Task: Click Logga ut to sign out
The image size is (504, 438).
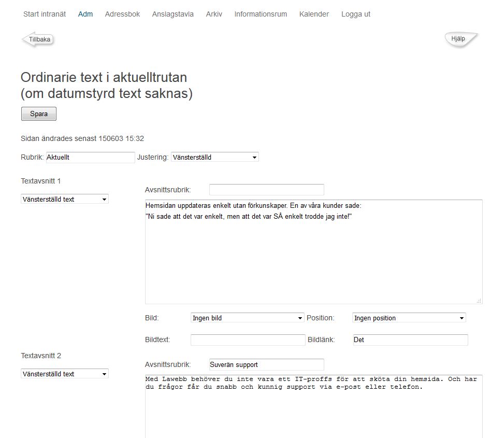Action: [356, 14]
